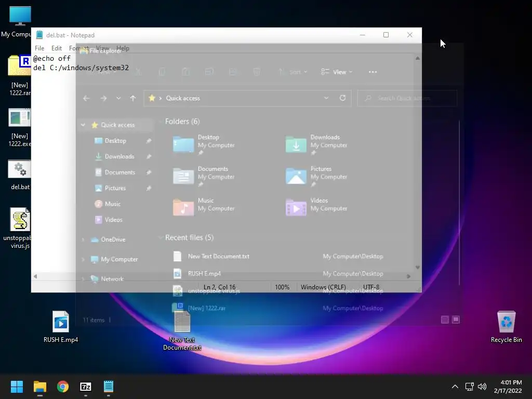
Task: Go up one folder level
Action: [132, 98]
